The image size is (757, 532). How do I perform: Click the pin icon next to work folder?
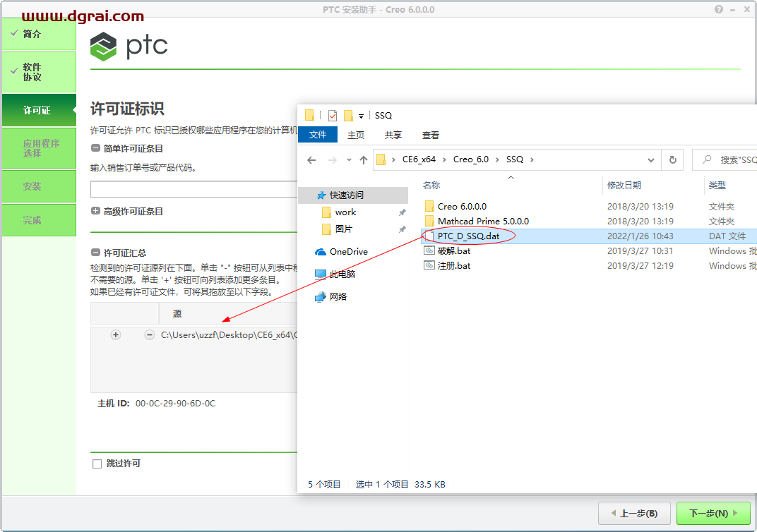[x=402, y=212]
